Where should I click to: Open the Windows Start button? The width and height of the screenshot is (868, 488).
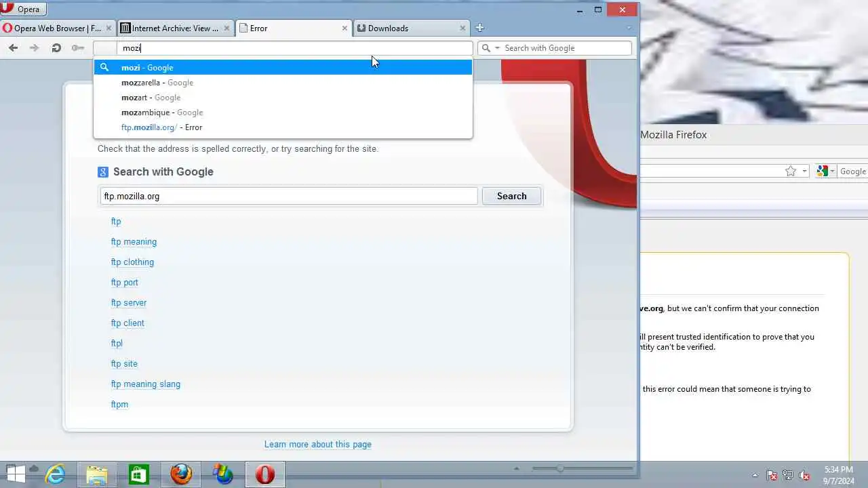click(x=15, y=474)
